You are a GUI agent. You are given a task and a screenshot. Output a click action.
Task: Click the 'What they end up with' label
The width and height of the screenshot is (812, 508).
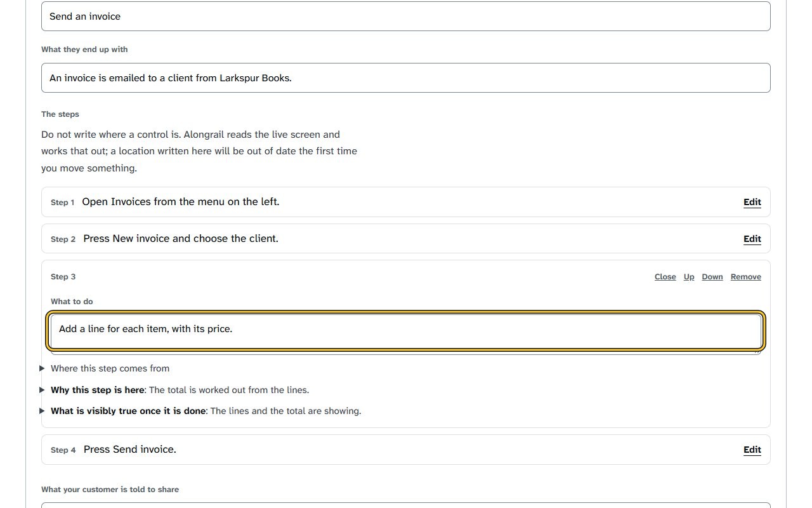coord(84,50)
